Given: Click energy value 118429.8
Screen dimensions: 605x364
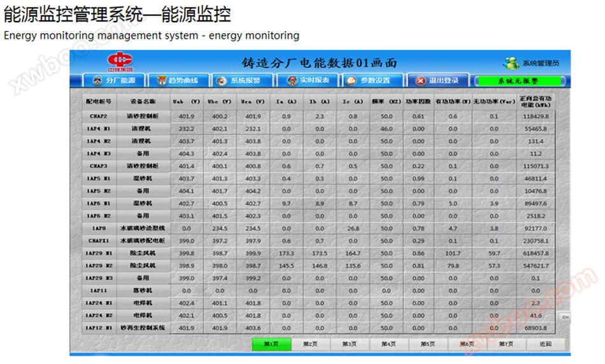Looking at the screenshot, I should tap(536, 116).
